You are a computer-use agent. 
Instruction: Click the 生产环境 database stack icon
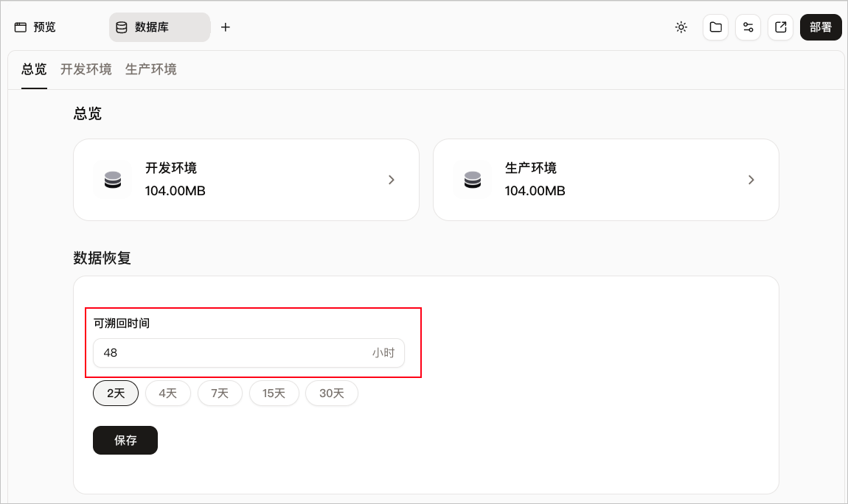[472, 179]
